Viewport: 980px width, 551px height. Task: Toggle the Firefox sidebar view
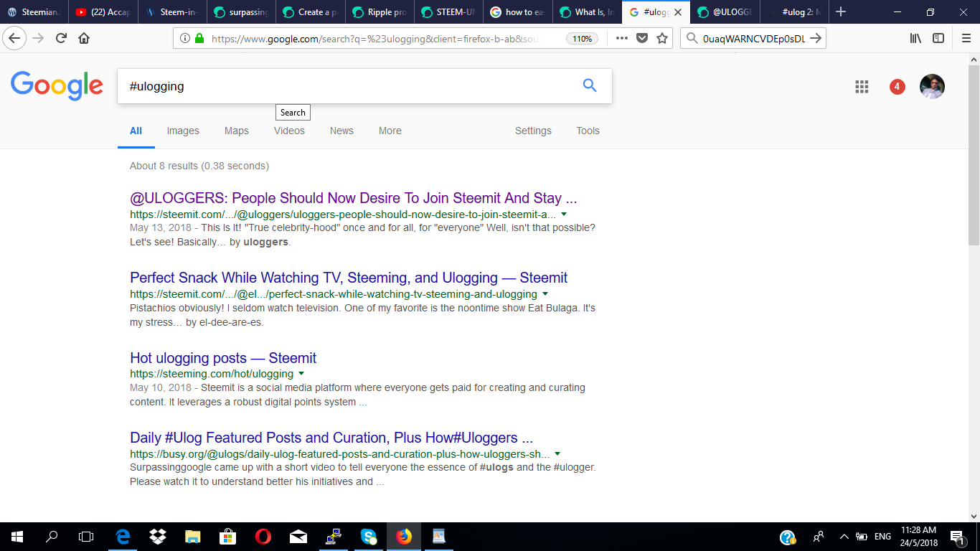click(x=938, y=38)
